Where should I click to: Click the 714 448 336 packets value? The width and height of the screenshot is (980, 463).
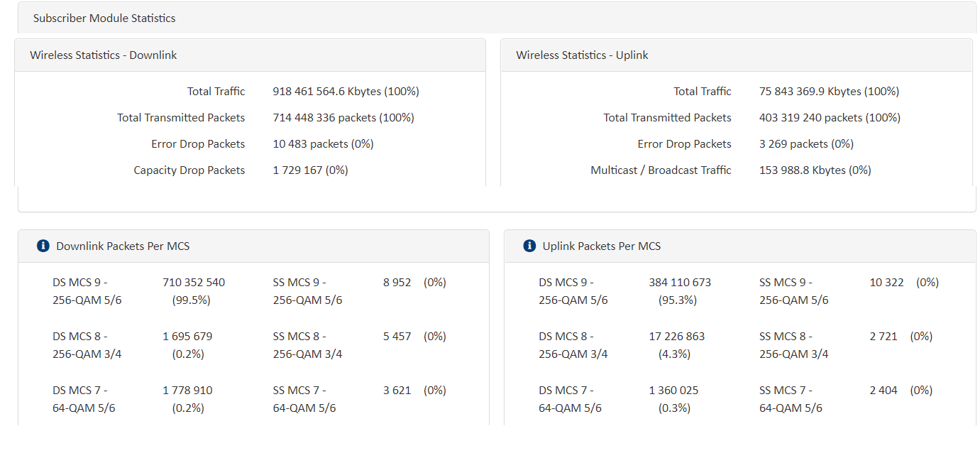343,118
